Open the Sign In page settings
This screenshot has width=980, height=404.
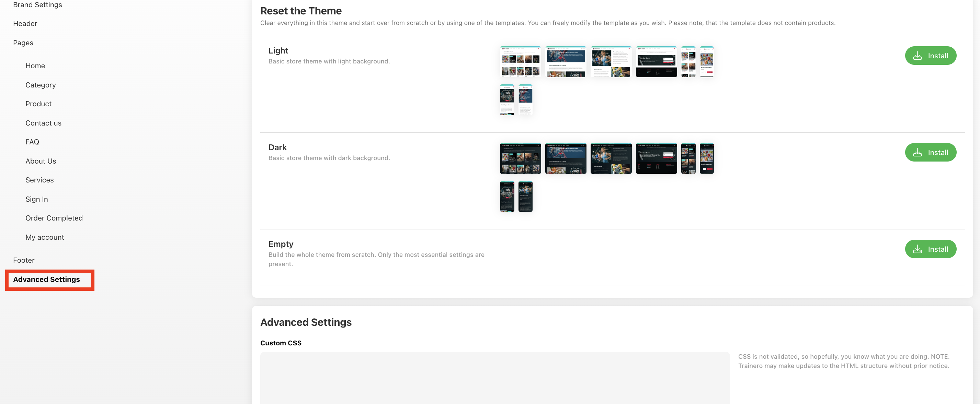point(36,199)
